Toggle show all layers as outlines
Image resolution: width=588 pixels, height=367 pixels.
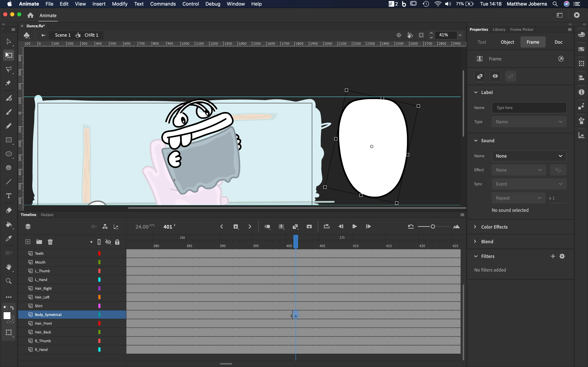(99, 242)
